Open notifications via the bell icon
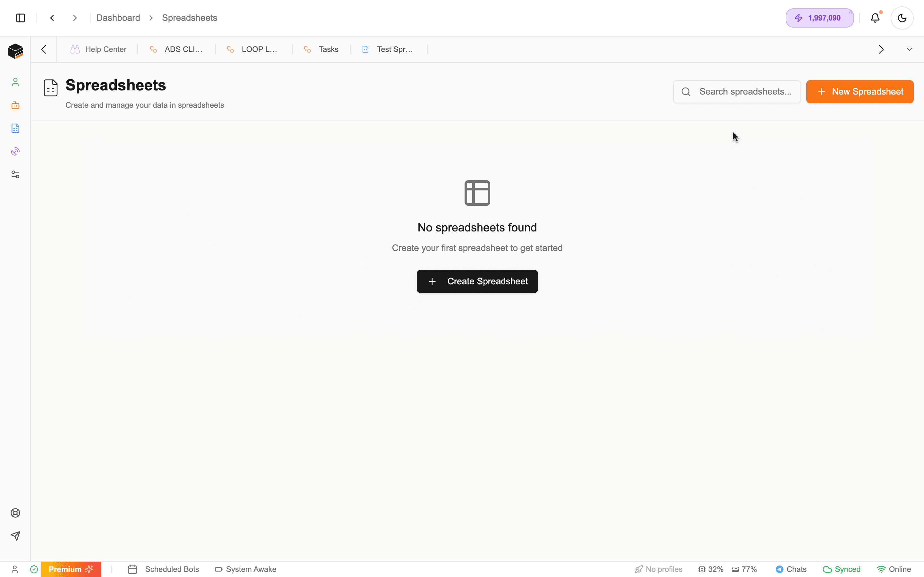 click(x=875, y=18)
